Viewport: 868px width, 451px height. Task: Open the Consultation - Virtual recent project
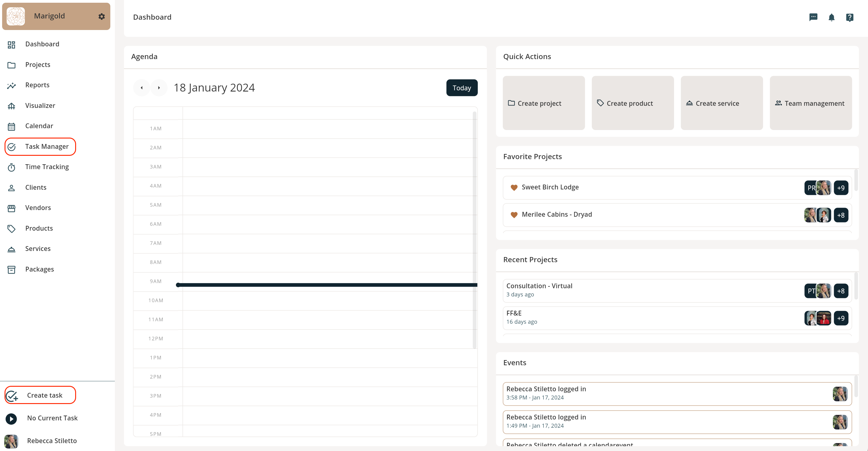677,291
